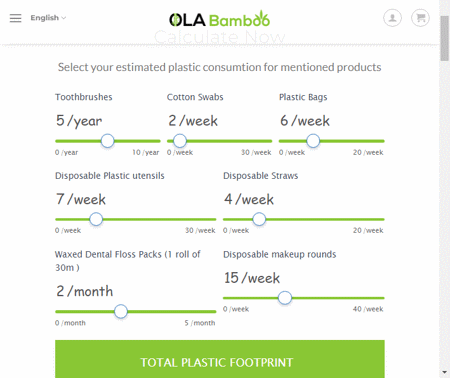The height and width of the screenshot is (378, 450).
Task: Click the Disposable Plastic utensils slider handle
Action: click(96, 219)
